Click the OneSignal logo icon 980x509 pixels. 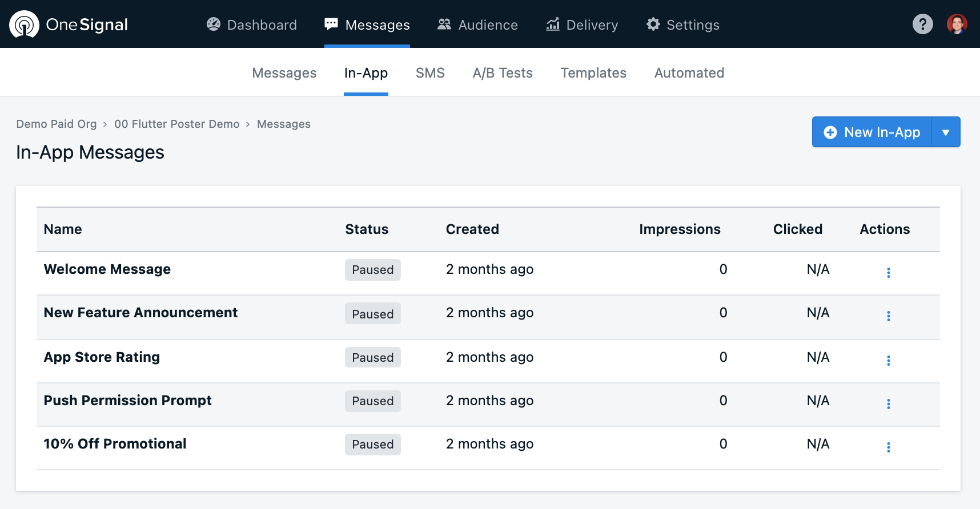pos(24,25)
